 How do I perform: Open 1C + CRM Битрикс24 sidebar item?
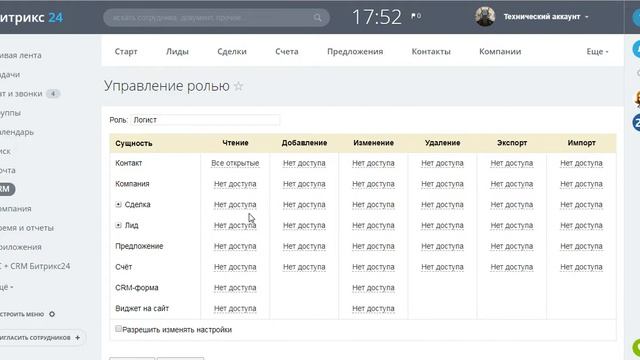click(x=35, y=266)
